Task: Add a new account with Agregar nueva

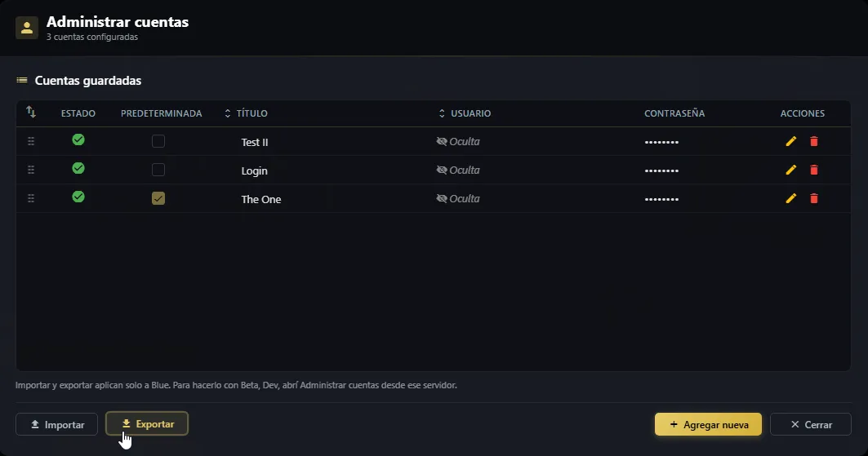Action: (708, 424)
